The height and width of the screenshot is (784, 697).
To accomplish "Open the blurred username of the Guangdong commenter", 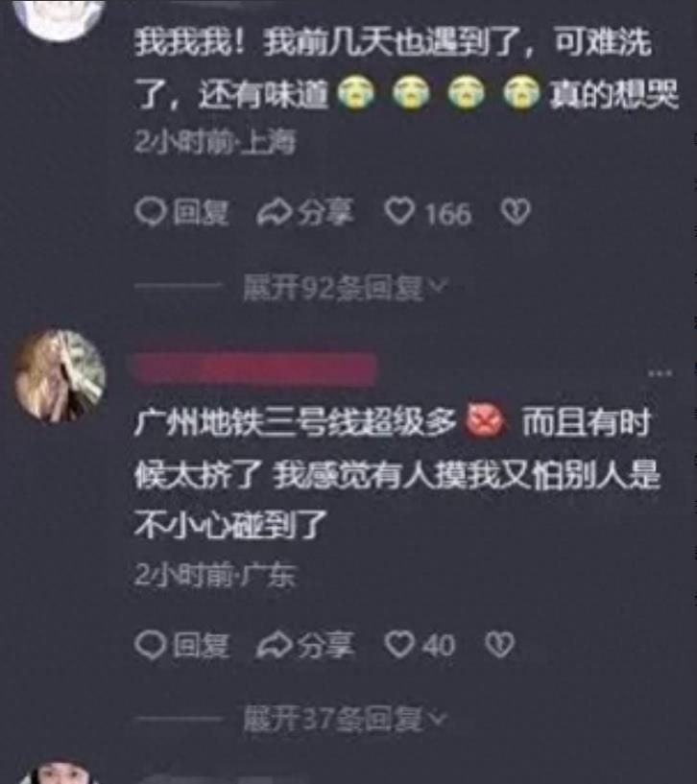I will click(255, 368).
